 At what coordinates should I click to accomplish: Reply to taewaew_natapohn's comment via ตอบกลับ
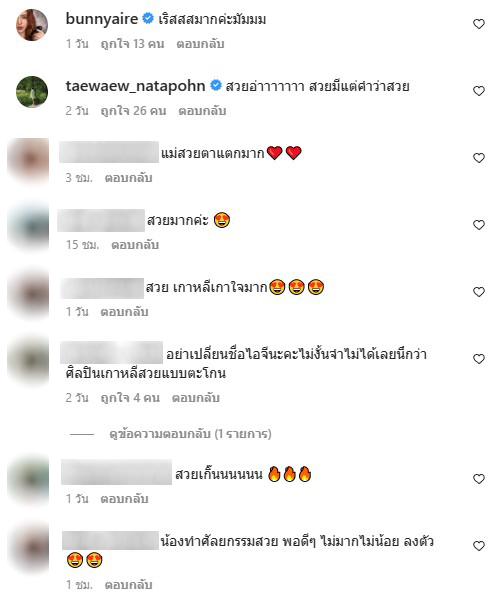click(202, 111)
